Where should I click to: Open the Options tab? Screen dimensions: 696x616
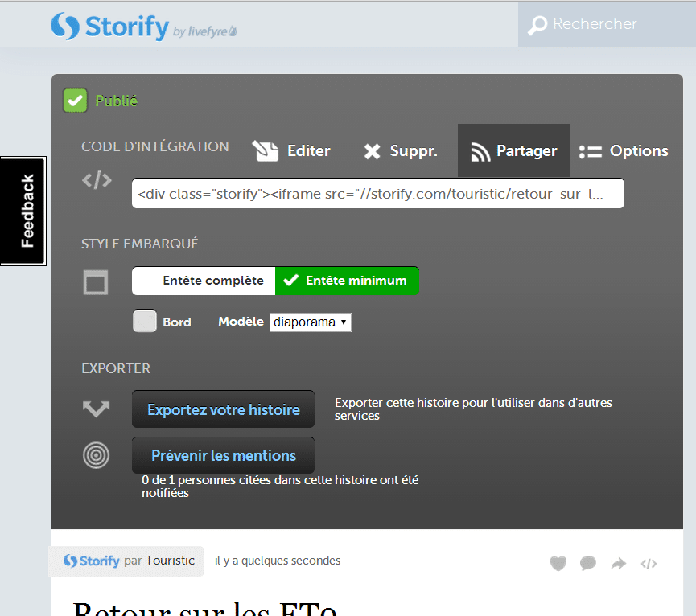[x=624, y=151]
